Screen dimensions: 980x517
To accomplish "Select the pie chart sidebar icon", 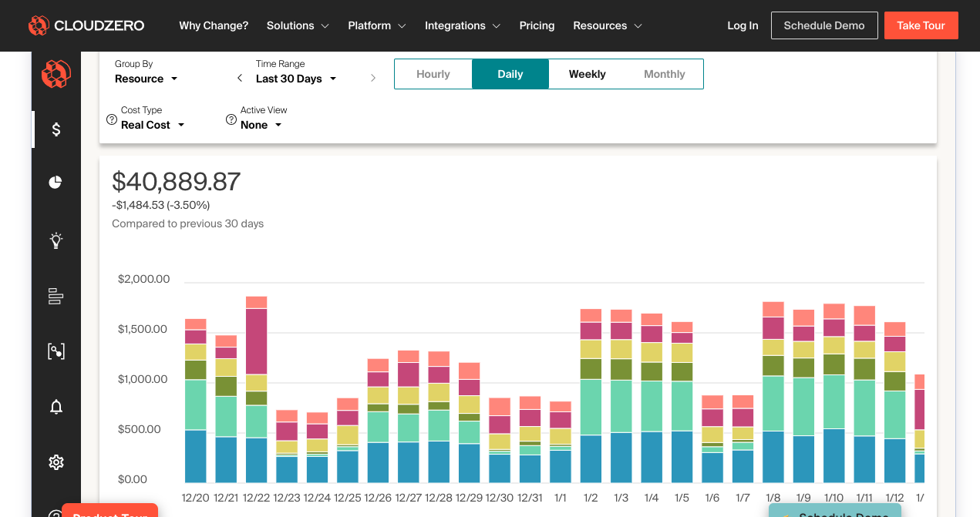I will coord(56,183).
